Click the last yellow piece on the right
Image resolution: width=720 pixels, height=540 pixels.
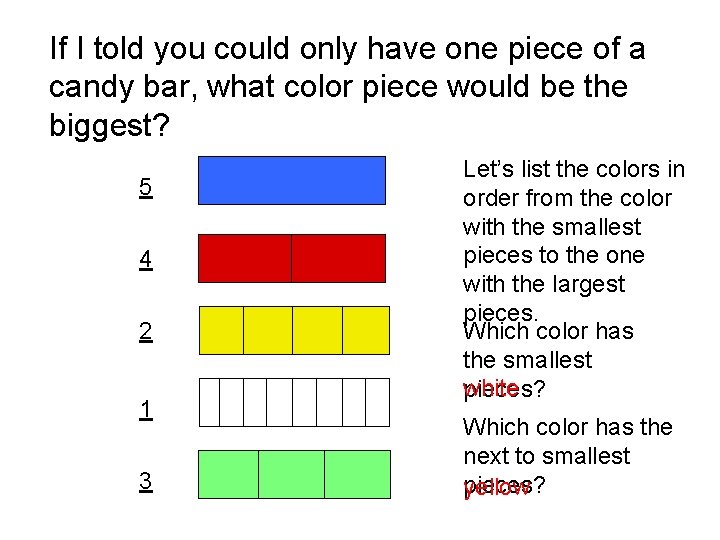[x=365, y=330]
